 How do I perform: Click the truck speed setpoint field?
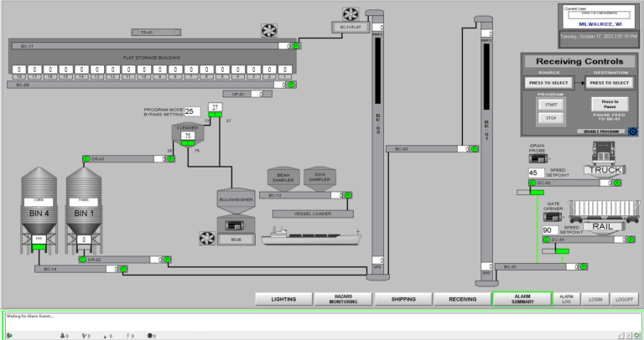click(533, 173)
